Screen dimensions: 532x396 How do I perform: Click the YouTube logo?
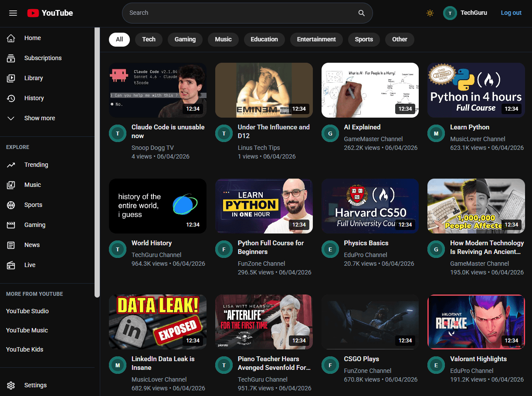pyautogui.click(x=50, y=13)
